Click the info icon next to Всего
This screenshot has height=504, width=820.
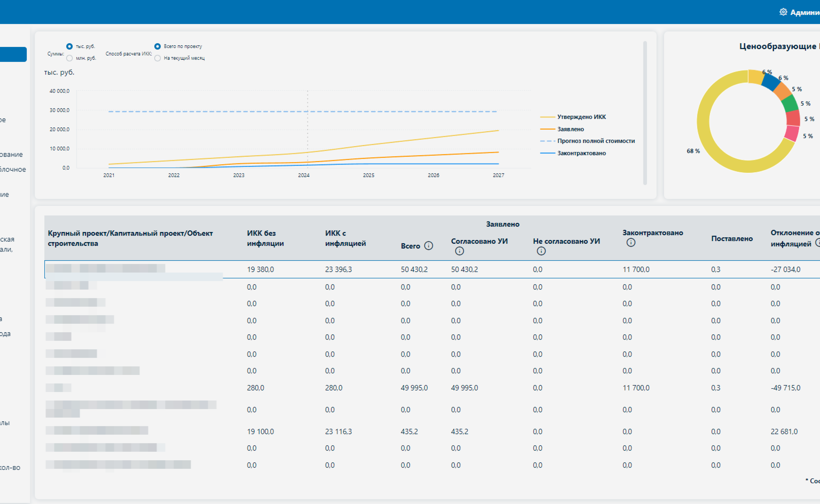coord(428,246)
